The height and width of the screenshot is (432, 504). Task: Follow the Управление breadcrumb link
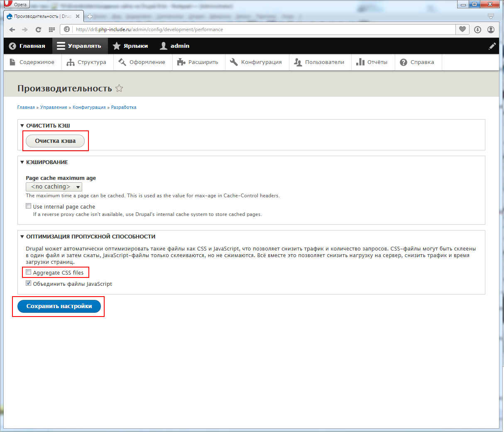54,107
